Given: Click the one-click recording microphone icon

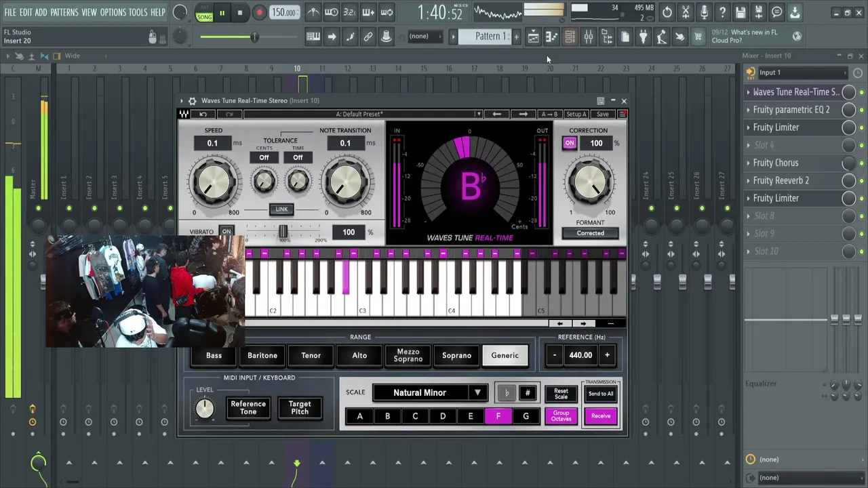Looking at the screenshot, I should tap(704, 12).
